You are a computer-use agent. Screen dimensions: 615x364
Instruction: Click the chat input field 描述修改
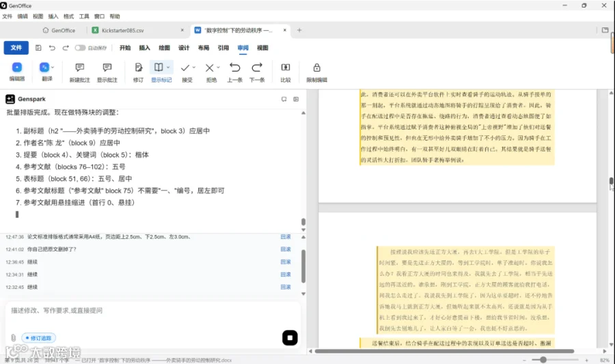pyautogui.click(x=153, y=311)
